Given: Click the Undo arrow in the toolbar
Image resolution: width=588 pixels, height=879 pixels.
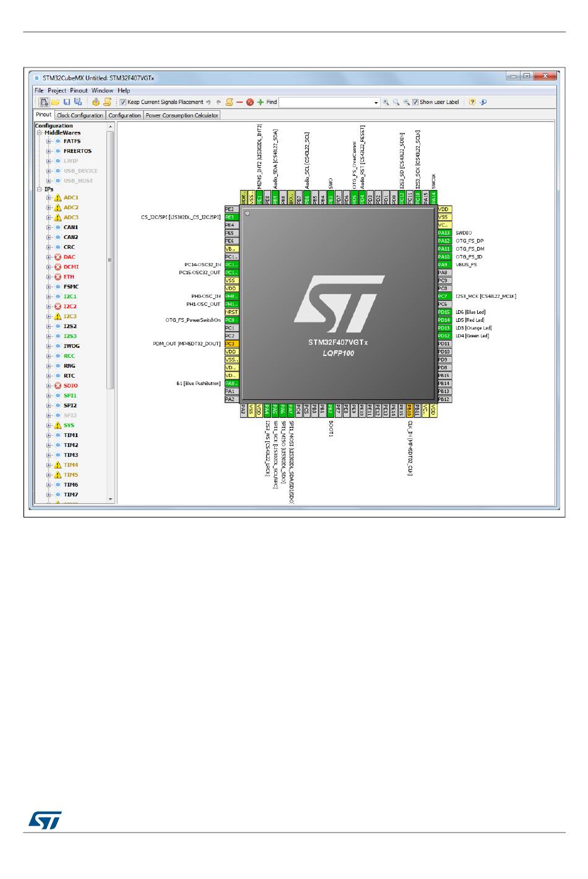Looking at the screenshot, I should 209,102.
